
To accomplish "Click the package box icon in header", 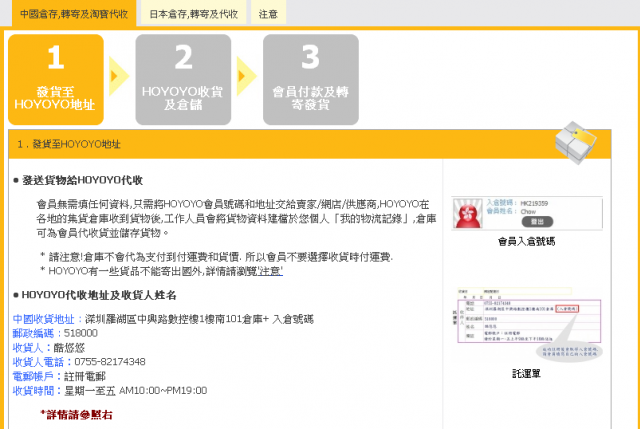I will pyautogui.click(x=576, y=143).
